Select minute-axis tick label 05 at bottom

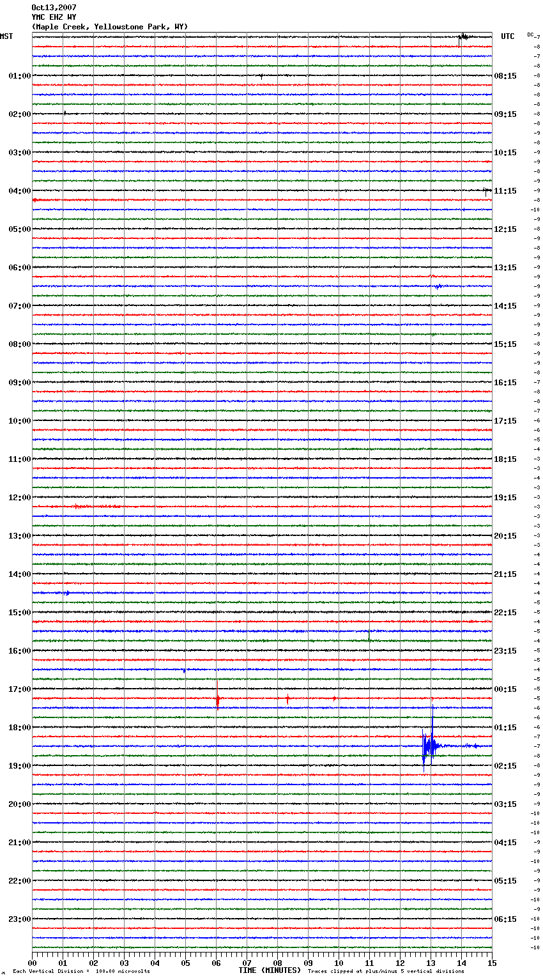point(186,963)
